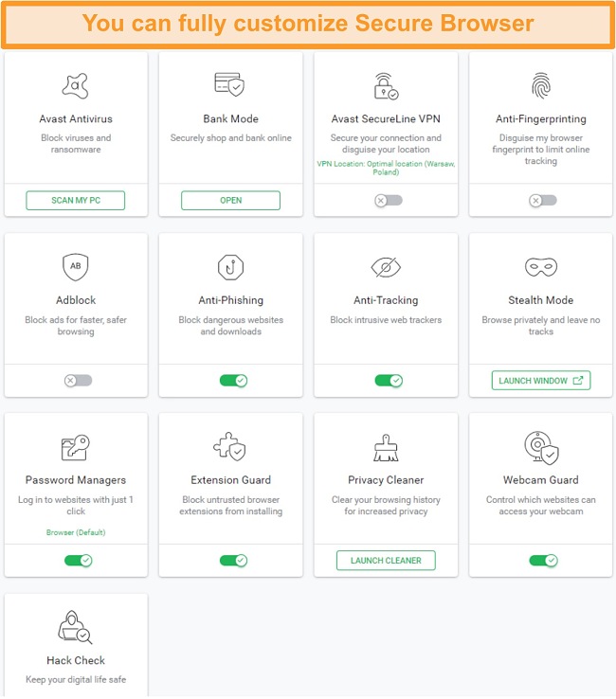Click the Extension Guard title text

230,480
